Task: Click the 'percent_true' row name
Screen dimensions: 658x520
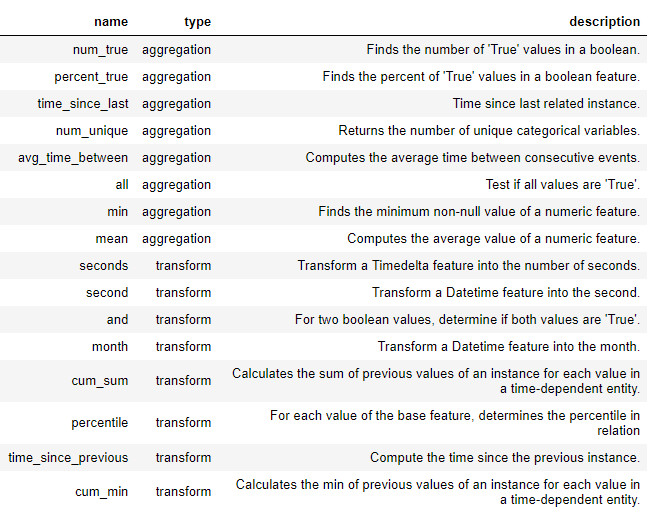Action: click(91, 76)
